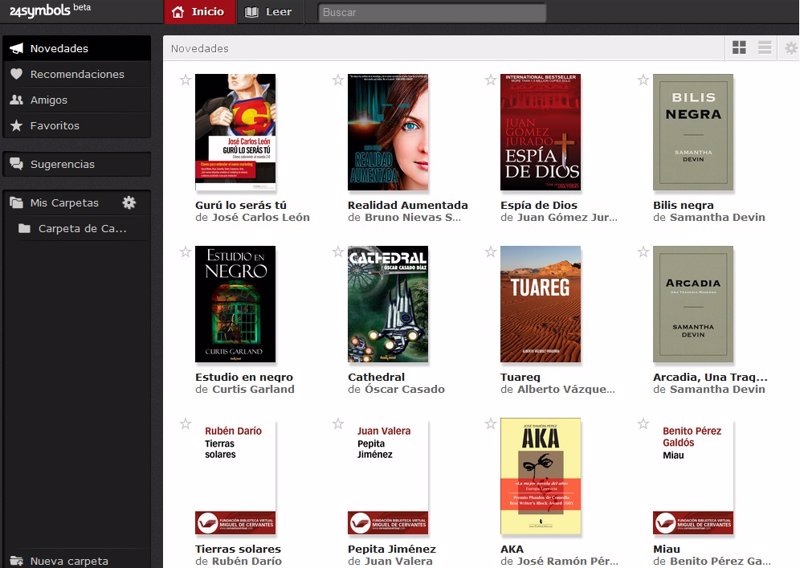
Task: Click the Arcadia, Una Trag... title
Action: coord(710,377)
